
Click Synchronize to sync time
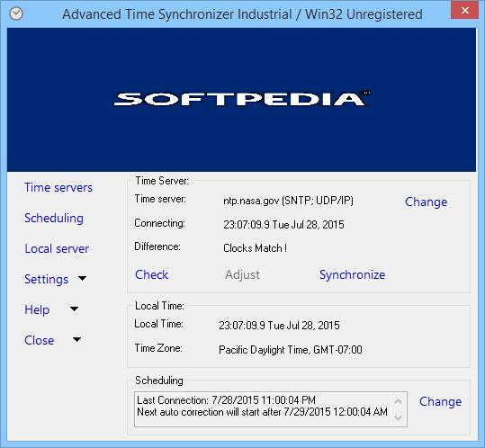click(353, 275)
